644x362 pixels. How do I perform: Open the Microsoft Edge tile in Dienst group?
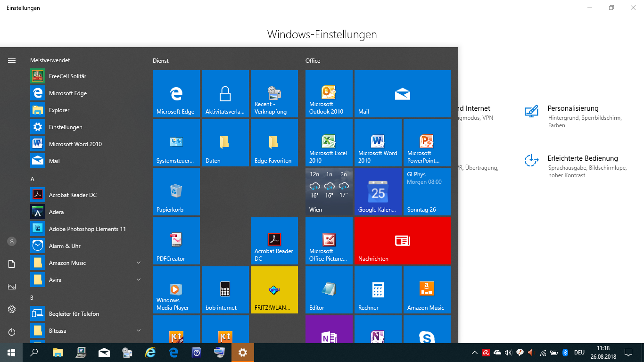point(176,94)
